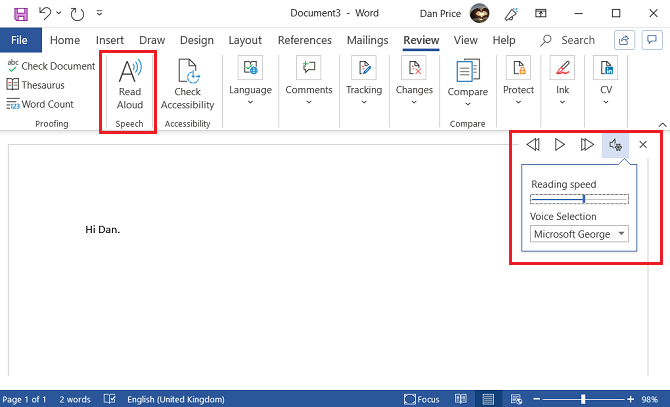670x407 pixels.
Task: Open the Voice Selection Microsoft George dropdown
Action: coord(579,234)
